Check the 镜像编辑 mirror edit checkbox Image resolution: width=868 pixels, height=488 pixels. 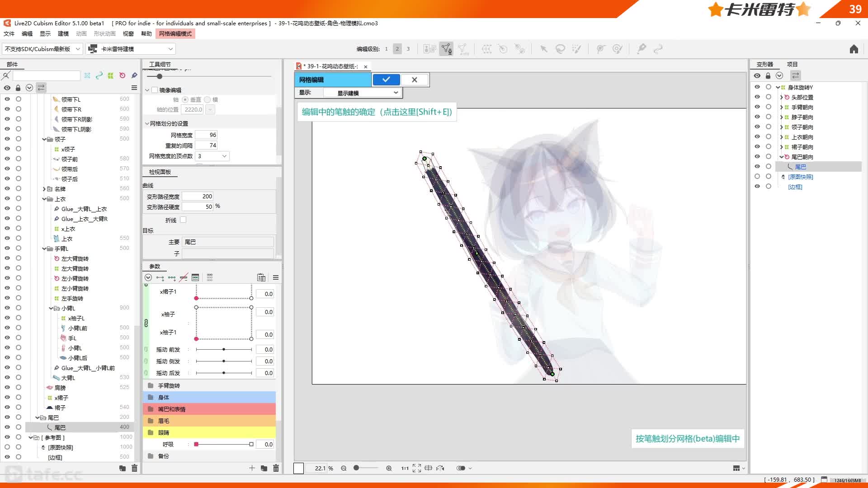click(x=155, y=90)
